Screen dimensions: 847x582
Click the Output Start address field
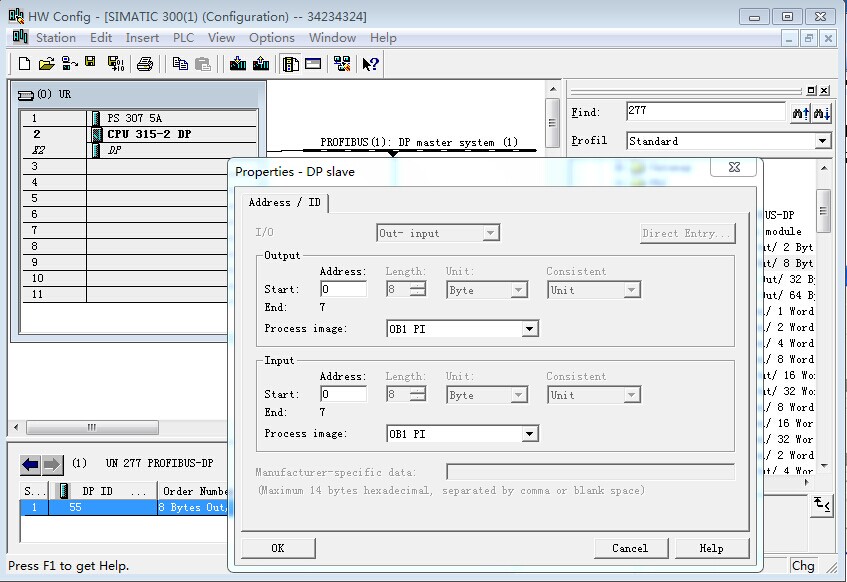(x=343, y=290)
